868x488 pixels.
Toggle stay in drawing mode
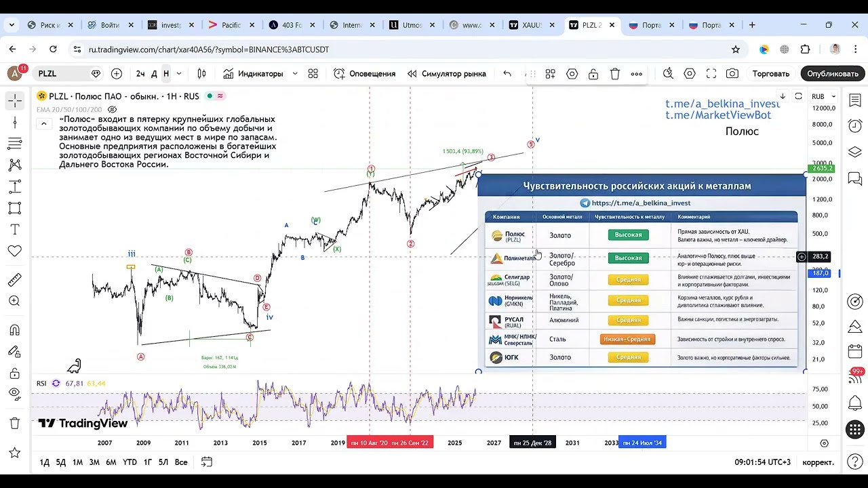click(15, 352)
